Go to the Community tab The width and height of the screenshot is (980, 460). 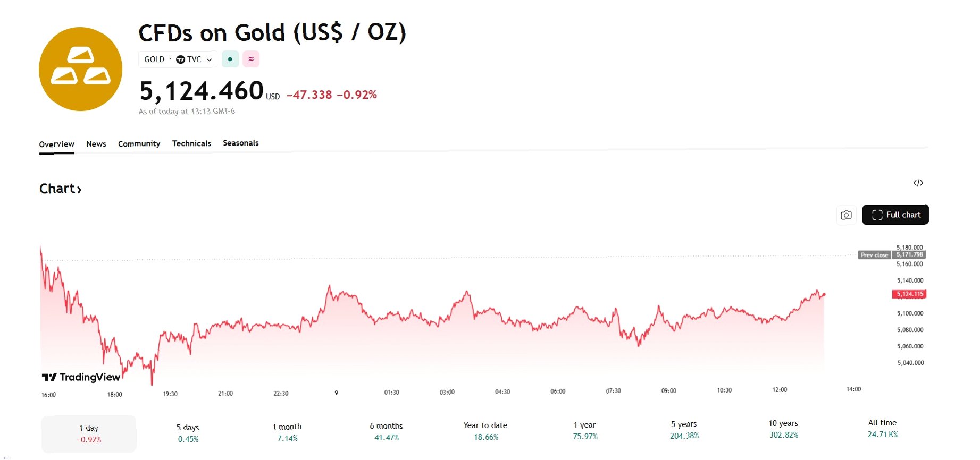[x=139, y=144]
